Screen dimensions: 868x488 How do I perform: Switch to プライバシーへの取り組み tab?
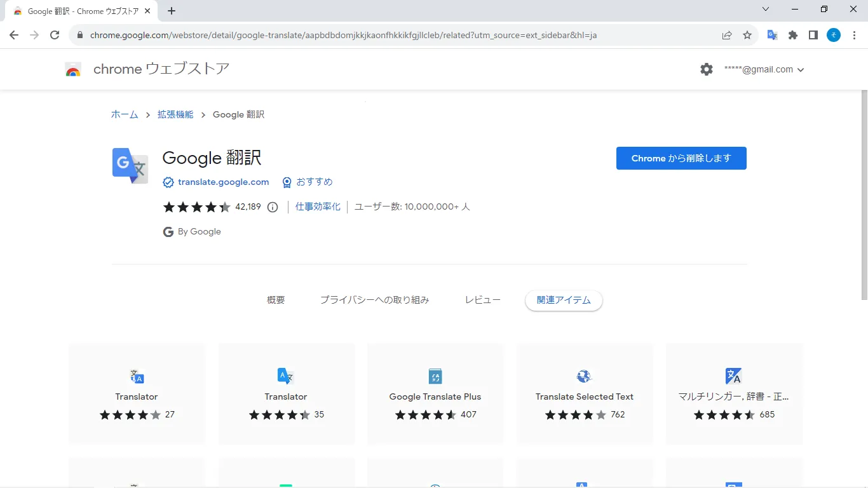(374, 300)
